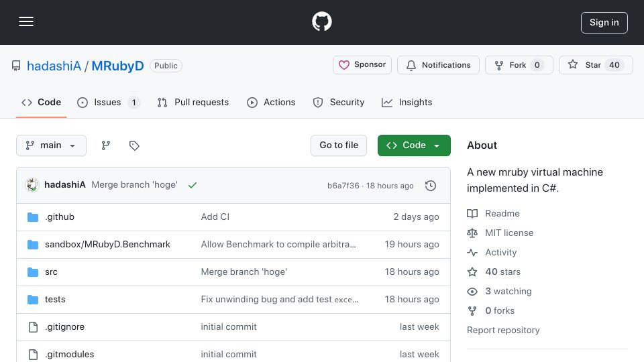This screenshot has width=644, height=362.
Task: Open the Actions tab
Action: click(271, 102)
